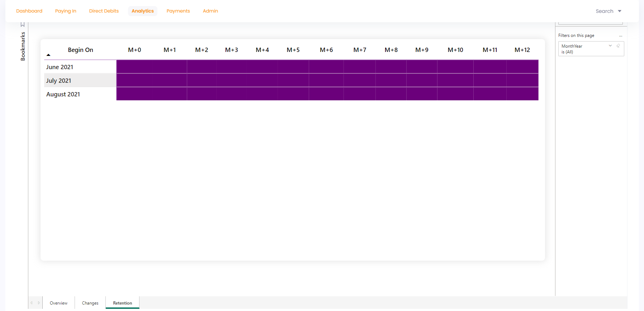Open the Bookmarks pane icon

pos(23,24)
